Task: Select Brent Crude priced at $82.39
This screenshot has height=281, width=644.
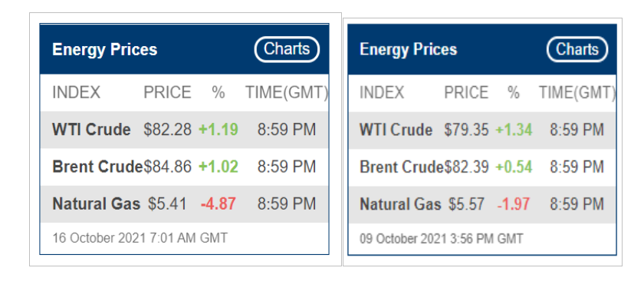Action: point(482,167)
